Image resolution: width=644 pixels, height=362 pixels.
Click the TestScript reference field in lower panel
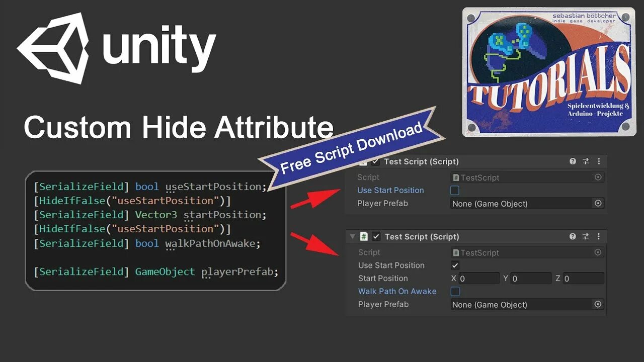527,252
